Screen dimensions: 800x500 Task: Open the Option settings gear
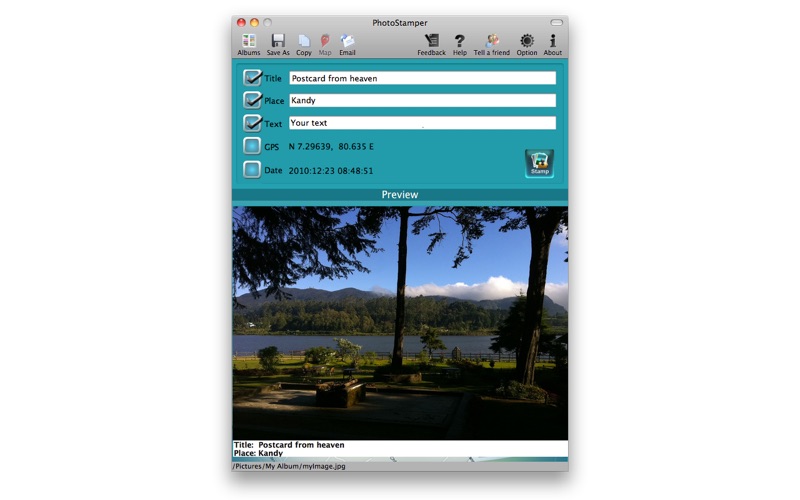tap(527, 42)
